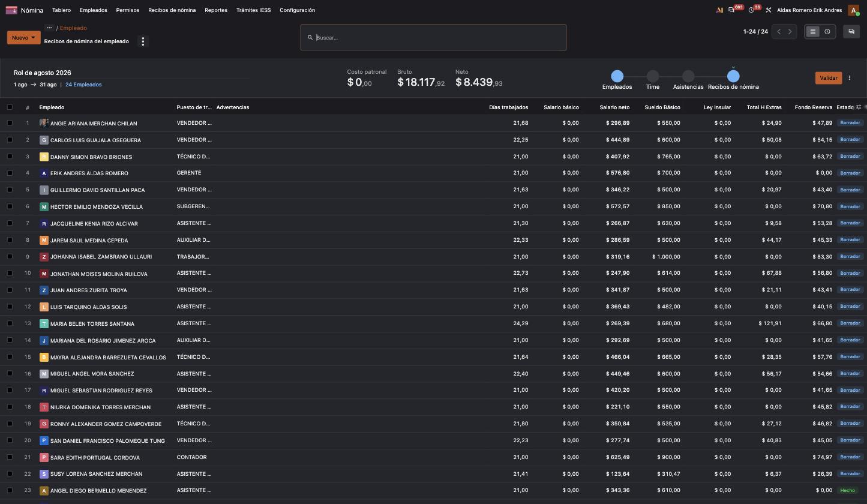Viewport: 867px width, 504px height.
Task: Toggle the chatter messages panel icon
Action: (x=851, y=32)
